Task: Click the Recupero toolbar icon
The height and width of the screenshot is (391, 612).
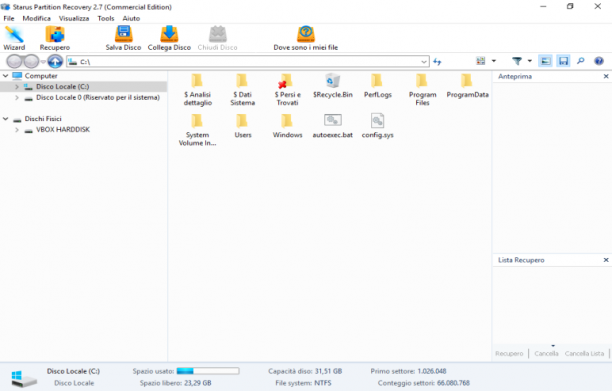Action: coord(55,38)
